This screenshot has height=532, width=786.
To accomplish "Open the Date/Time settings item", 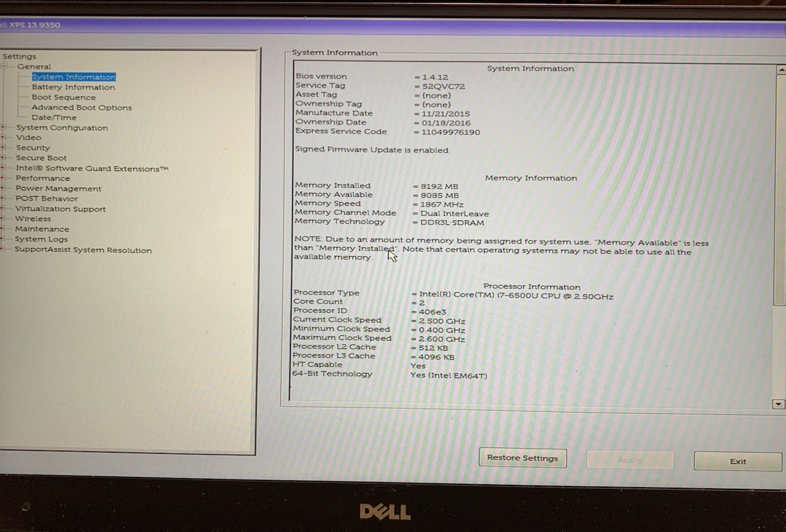I will (53, 118).
